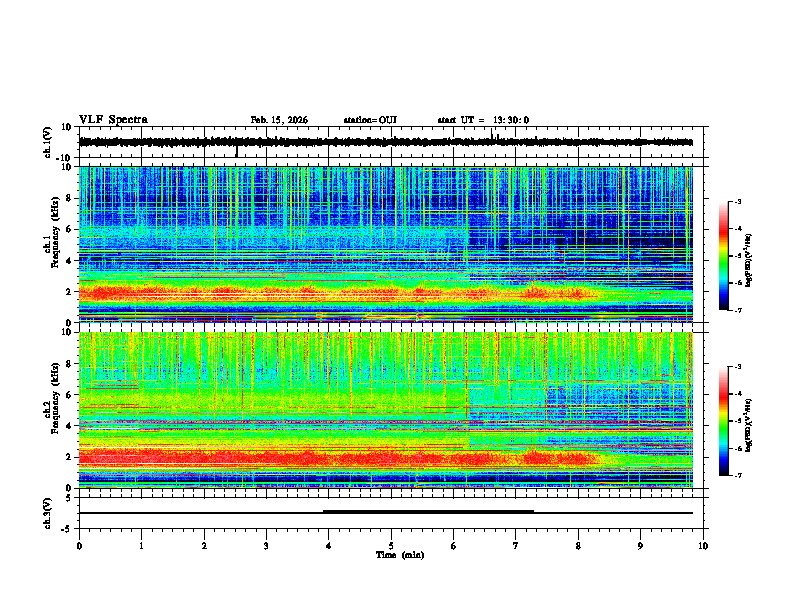The height and width of the screenshot is (612, 792).
Task: Click the "-7" label on the ch.1 color scale
Action: [x=737, y=310]
